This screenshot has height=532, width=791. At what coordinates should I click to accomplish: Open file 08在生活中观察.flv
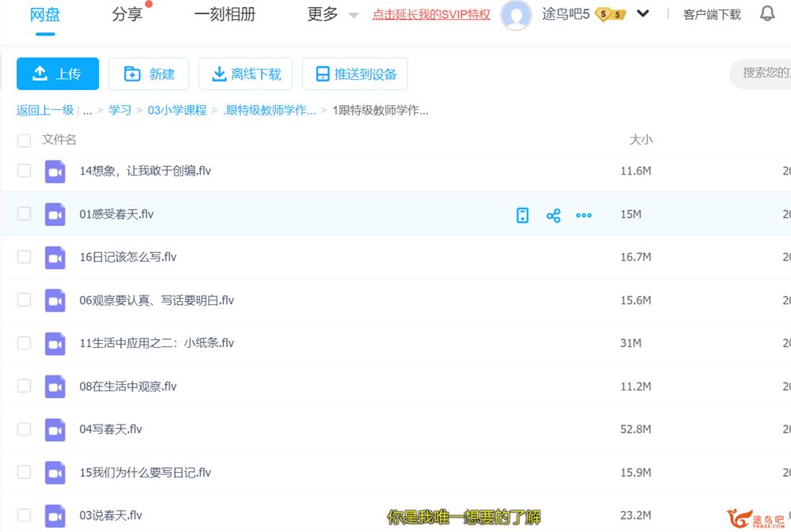click(x=128, y=387)
